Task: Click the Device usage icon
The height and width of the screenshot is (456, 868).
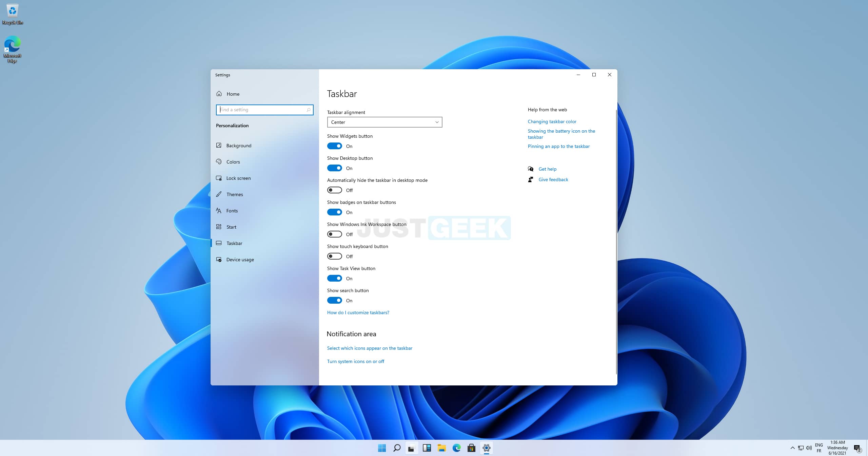Action: [219, 259]
